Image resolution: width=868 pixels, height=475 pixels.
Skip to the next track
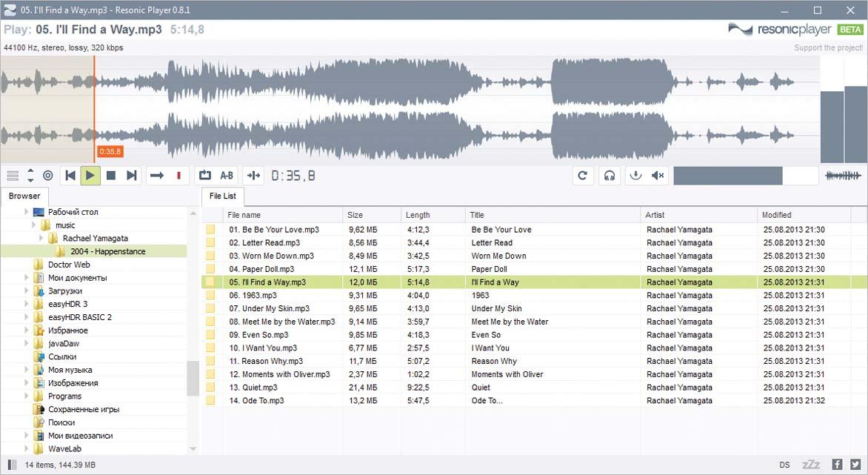click(x=132, y=176)
